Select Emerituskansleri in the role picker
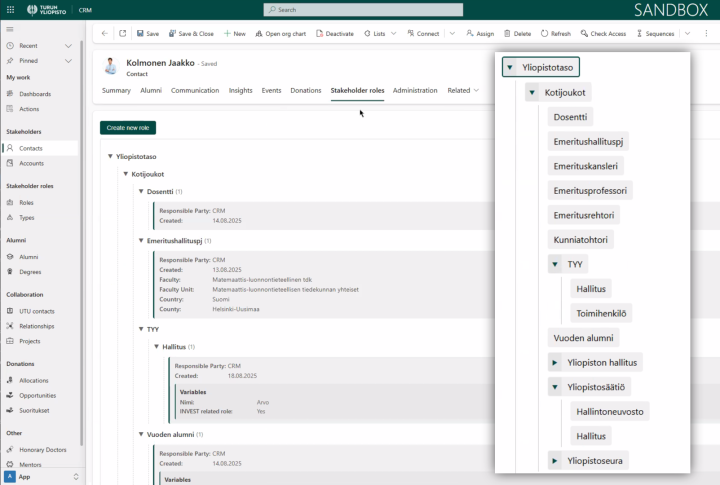The image size is (720, 485). (585, 166)
